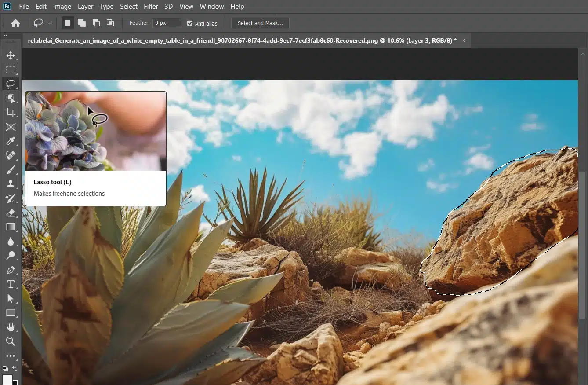Reset default foreground and background colors
Screen dimensions: 588x385
[5, 368]
